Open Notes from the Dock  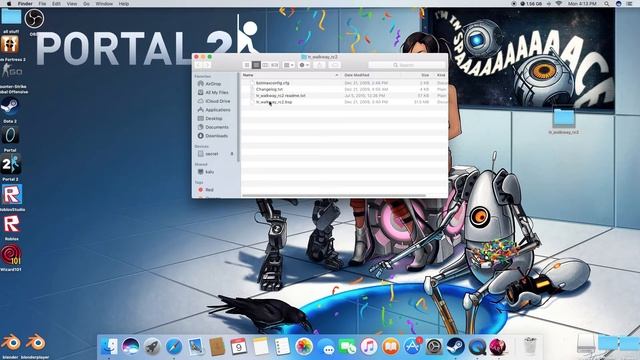[260, 347]
